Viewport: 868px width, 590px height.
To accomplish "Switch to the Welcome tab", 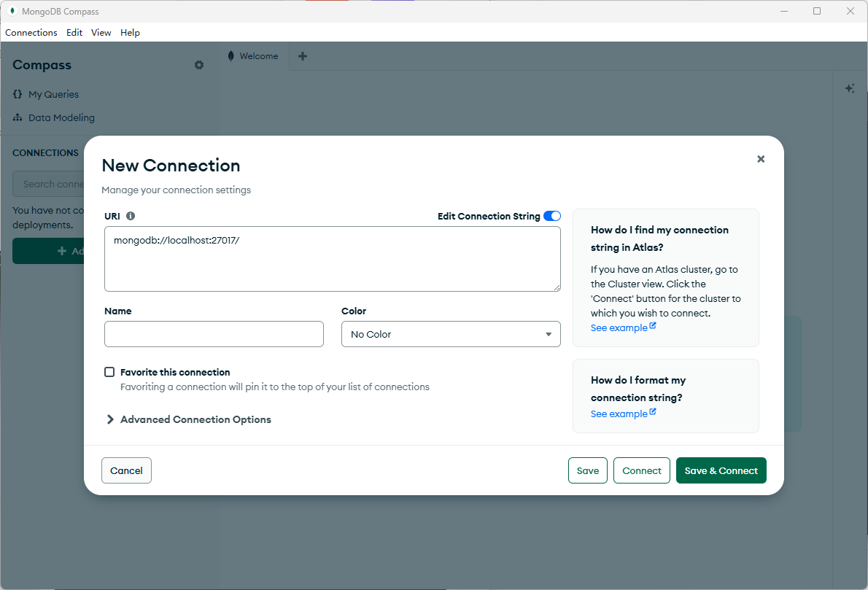I will coord(254,55).
